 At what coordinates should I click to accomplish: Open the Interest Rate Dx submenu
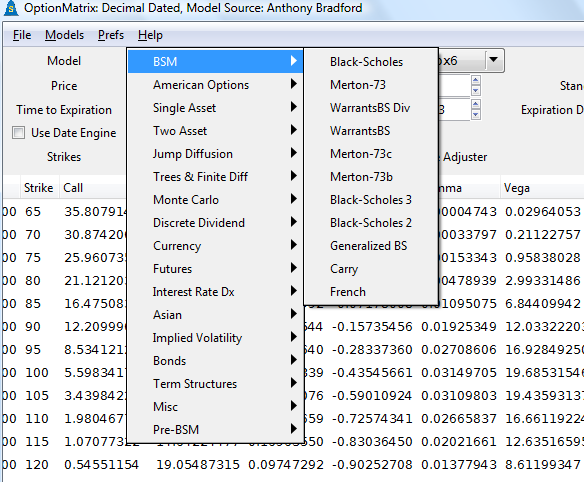215,292
